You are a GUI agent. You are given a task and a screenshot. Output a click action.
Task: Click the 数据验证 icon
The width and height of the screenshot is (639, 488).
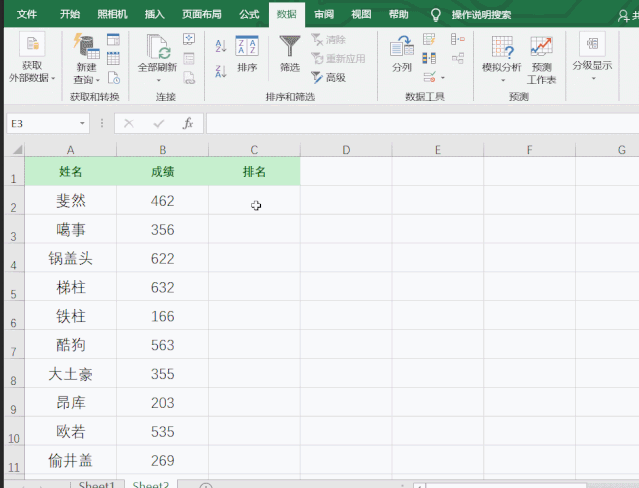coord(430,77)
